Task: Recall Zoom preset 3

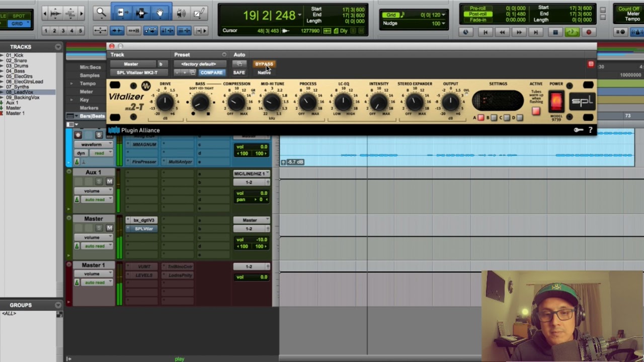Action: pos(62,31)
